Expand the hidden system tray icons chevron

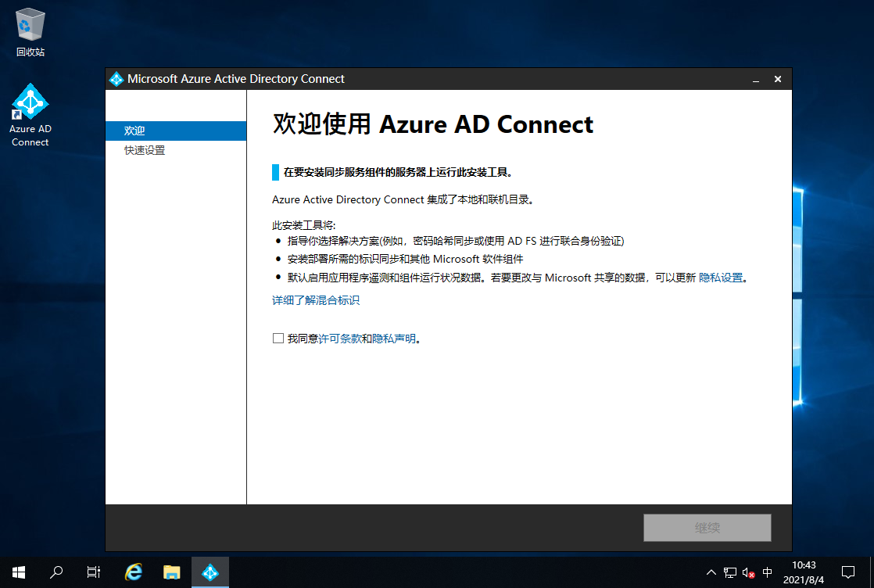711,572
